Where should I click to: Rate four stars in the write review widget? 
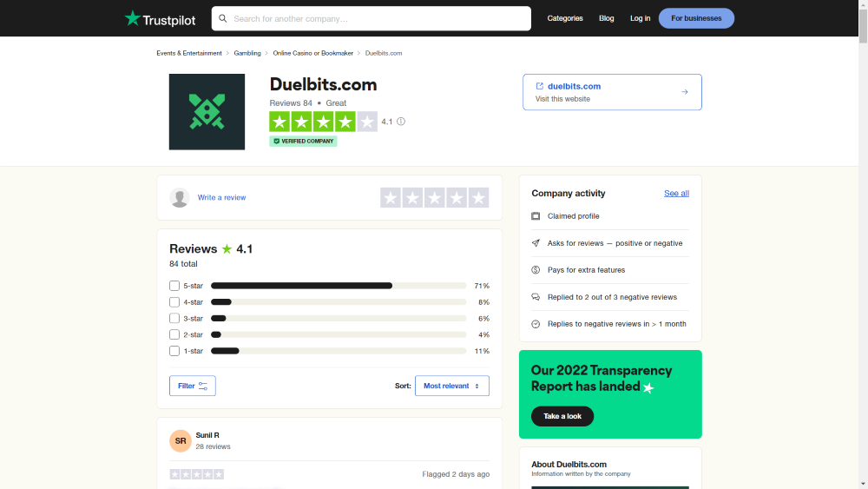tap(457, 198)
